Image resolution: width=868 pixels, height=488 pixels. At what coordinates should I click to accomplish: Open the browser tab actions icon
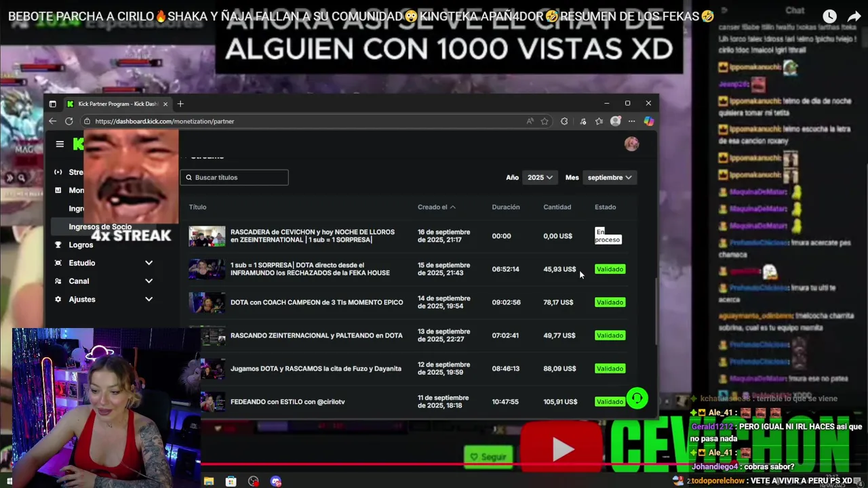coord(53,104)
